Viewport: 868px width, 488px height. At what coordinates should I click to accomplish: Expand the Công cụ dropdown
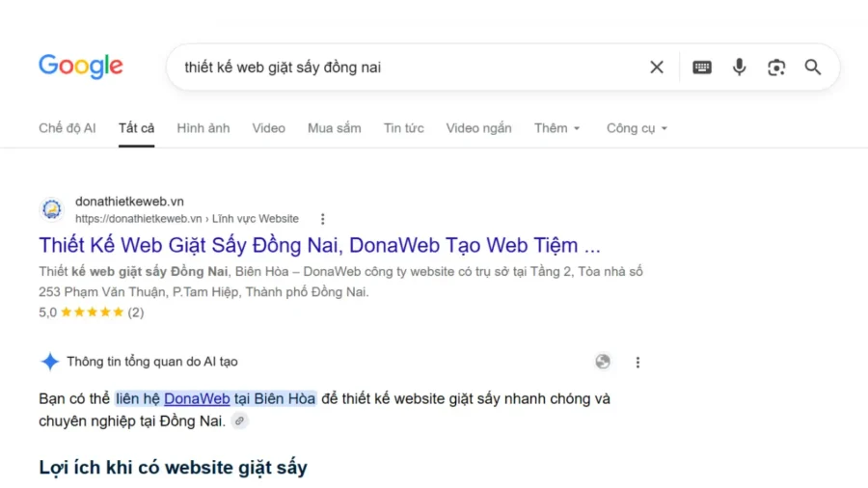click(637, 128)
